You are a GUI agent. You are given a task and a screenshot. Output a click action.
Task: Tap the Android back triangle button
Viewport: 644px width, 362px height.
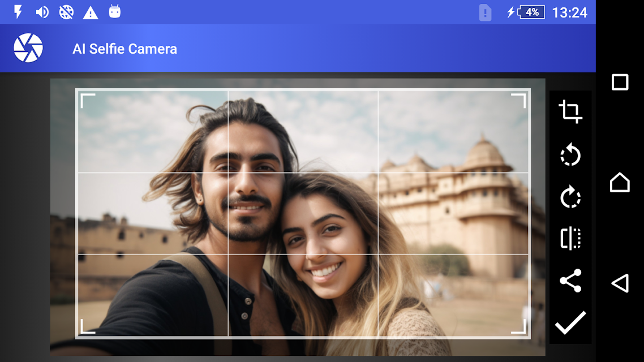coord(620,283)
